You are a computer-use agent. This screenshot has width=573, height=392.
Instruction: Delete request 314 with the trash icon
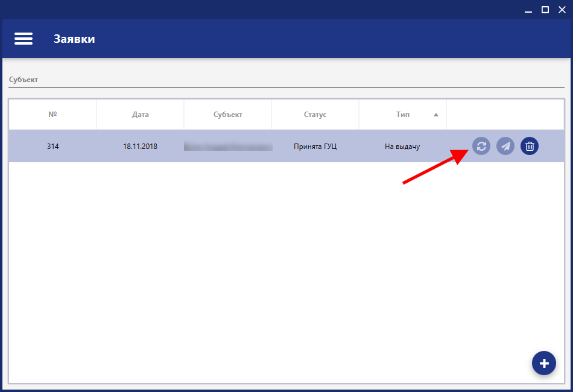coord(530,146)
